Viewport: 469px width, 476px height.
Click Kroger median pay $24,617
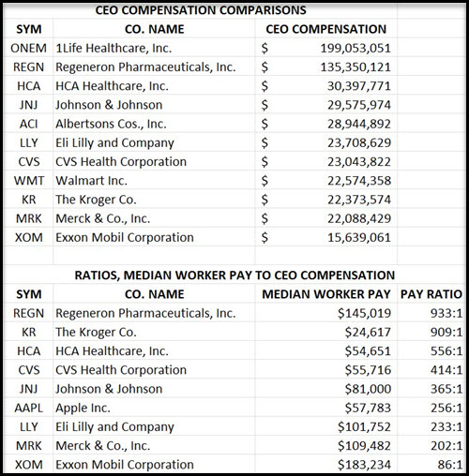(x=368, y=332)
